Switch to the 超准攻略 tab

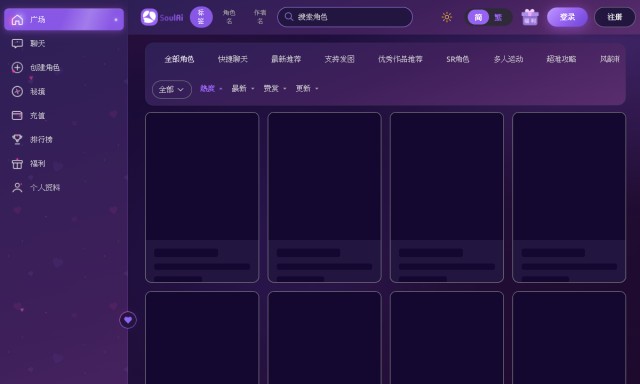click(x=561, y=59)
